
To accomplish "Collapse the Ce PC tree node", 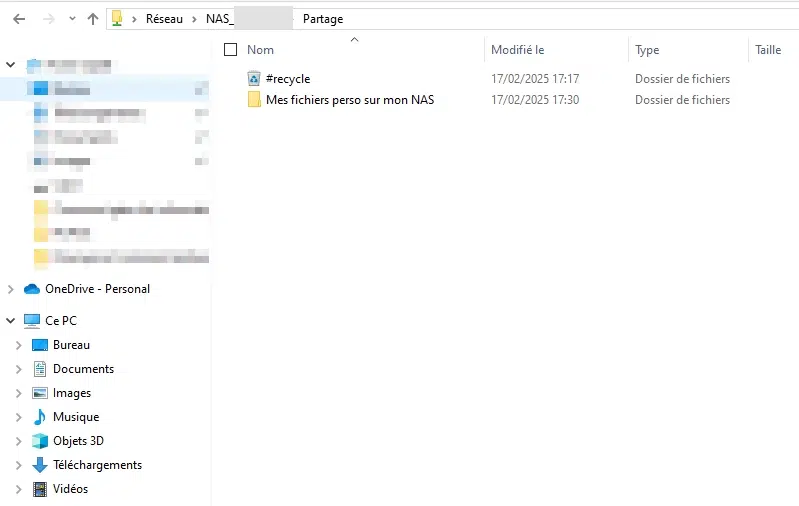I will click(10, 321).
